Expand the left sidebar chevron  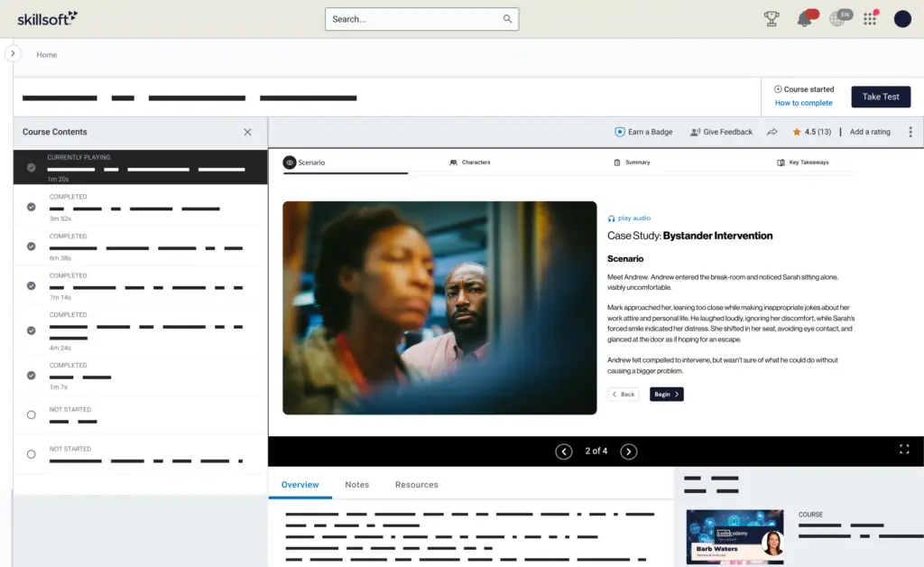(13, 53)
